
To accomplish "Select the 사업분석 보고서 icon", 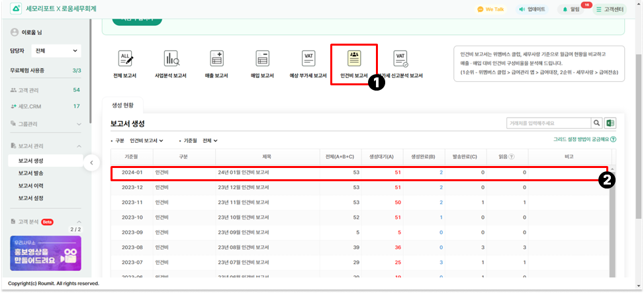I will (x=171, y=59).
